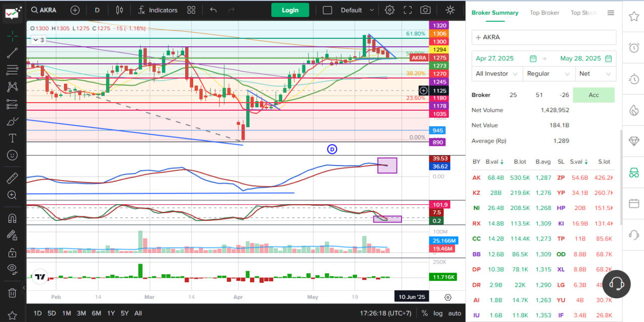Screen dimensions: 644x322
Task: Open the Net filter dropdown
Action: coord(595,73)
